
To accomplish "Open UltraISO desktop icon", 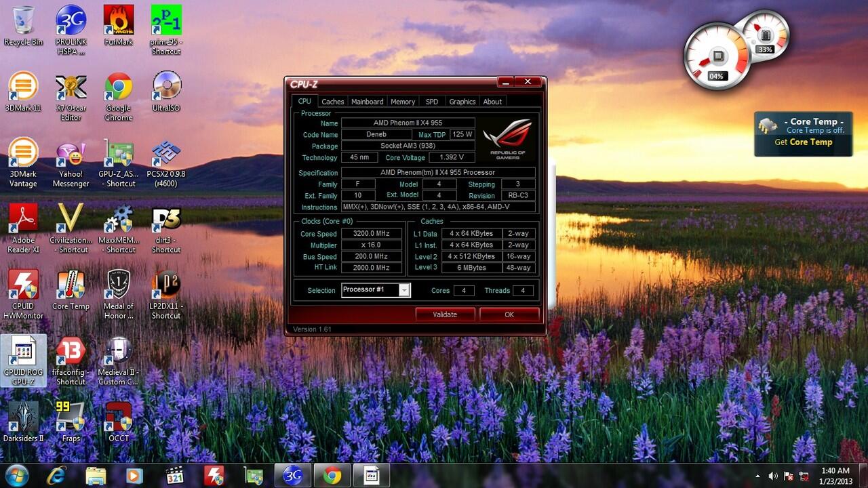I will 165,91.
